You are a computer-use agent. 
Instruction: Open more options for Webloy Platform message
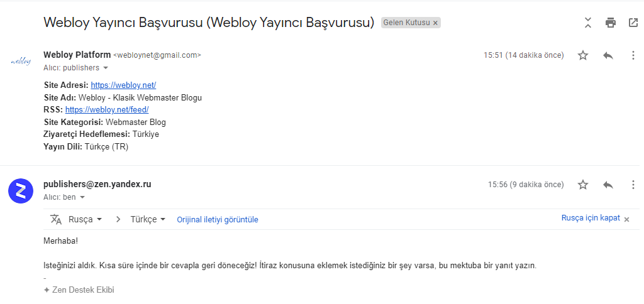[x=633, y=55]
